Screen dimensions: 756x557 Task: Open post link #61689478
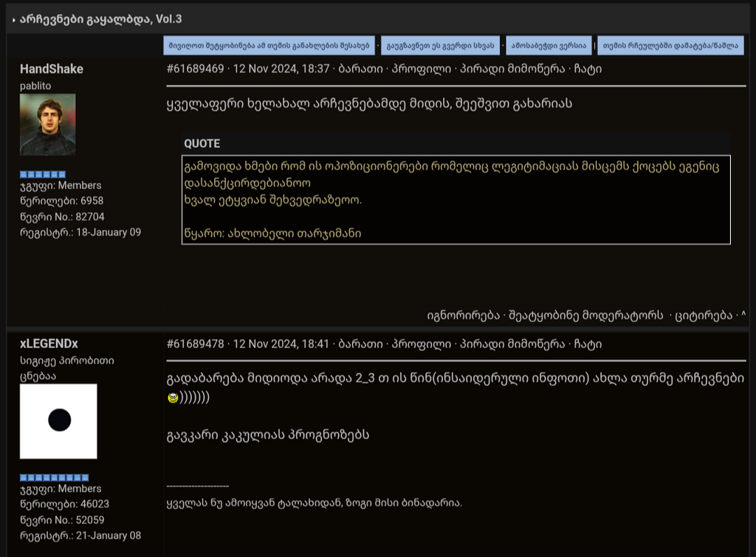[195, 344]
